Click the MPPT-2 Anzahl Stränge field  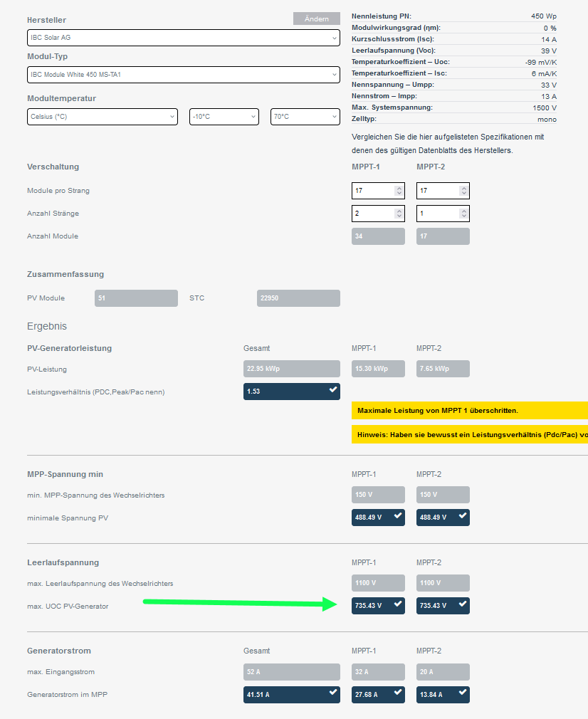click(x=443, y=214)
